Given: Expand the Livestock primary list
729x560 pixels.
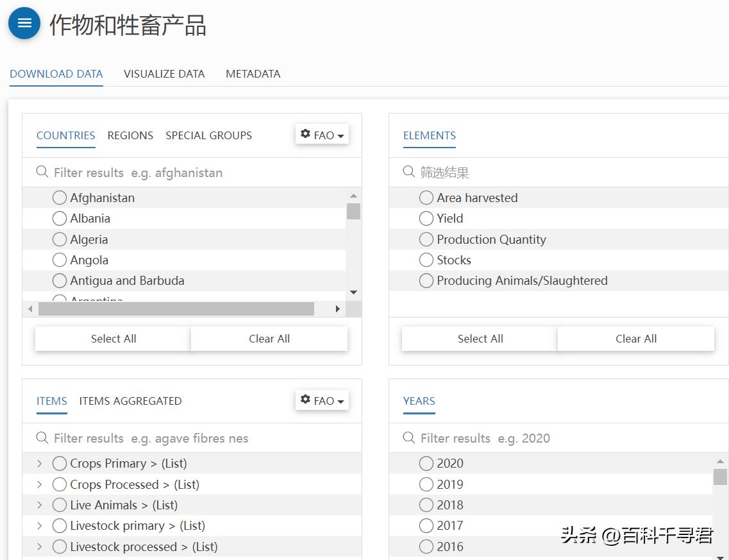Looking at the screenshot, I should coord(39,525).
